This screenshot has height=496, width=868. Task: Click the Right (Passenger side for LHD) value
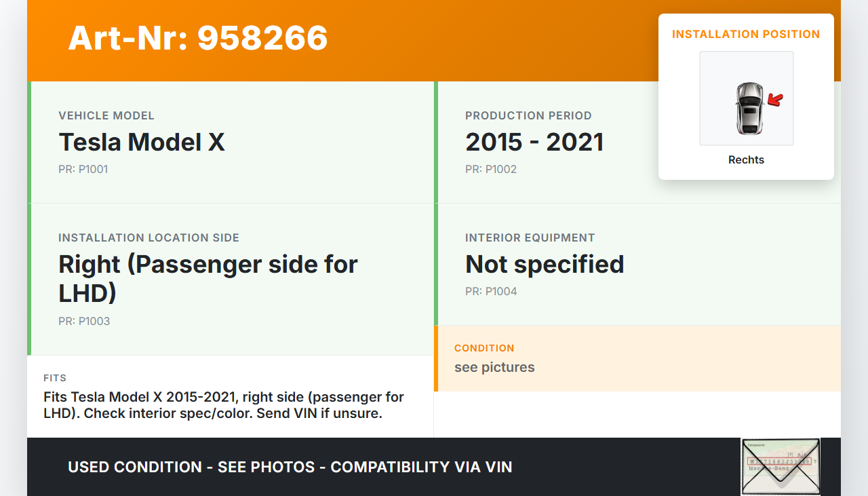[208, 278]
